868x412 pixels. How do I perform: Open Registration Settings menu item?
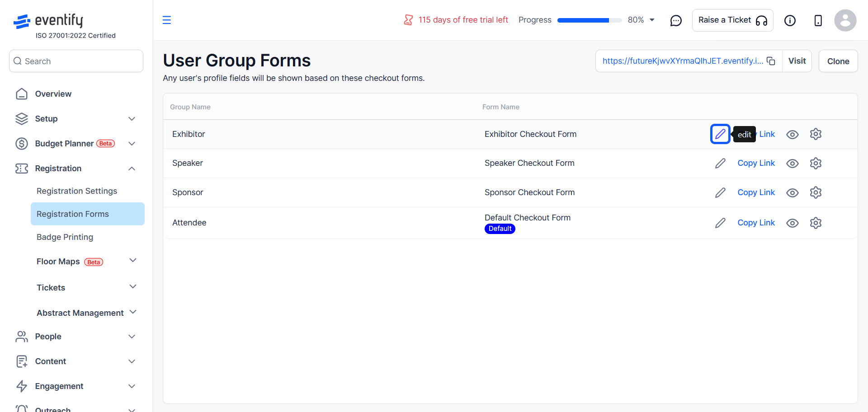coord(77,191)
